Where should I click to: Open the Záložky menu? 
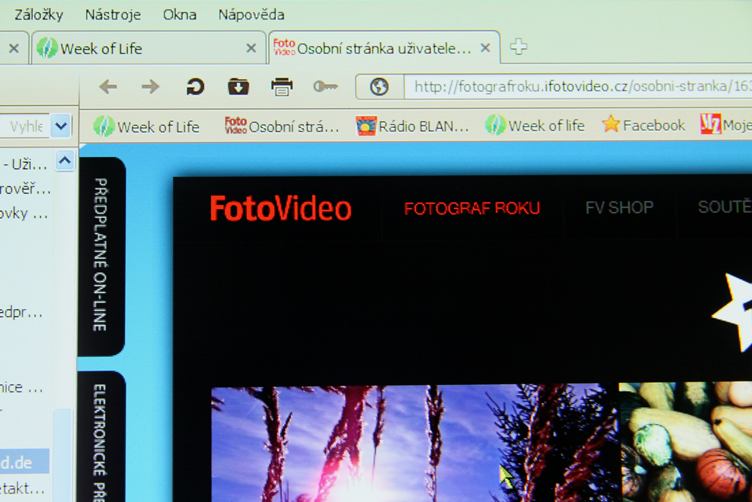click(39, 15)
